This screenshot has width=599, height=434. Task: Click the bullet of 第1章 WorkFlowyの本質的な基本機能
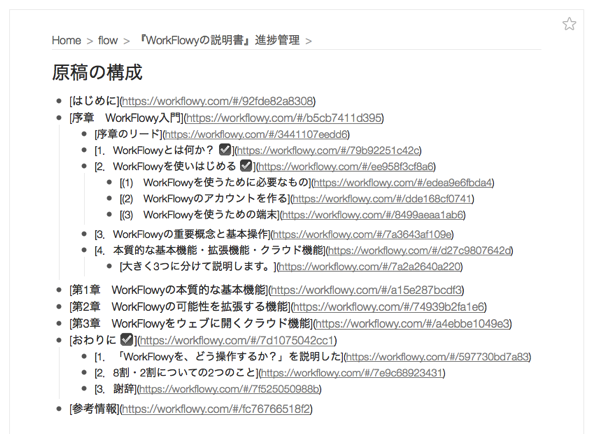click(58, 290)
